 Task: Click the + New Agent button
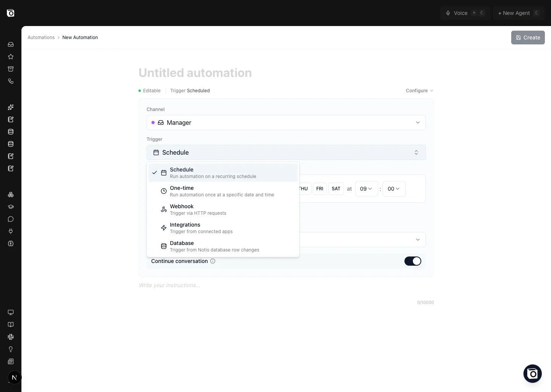518,13
